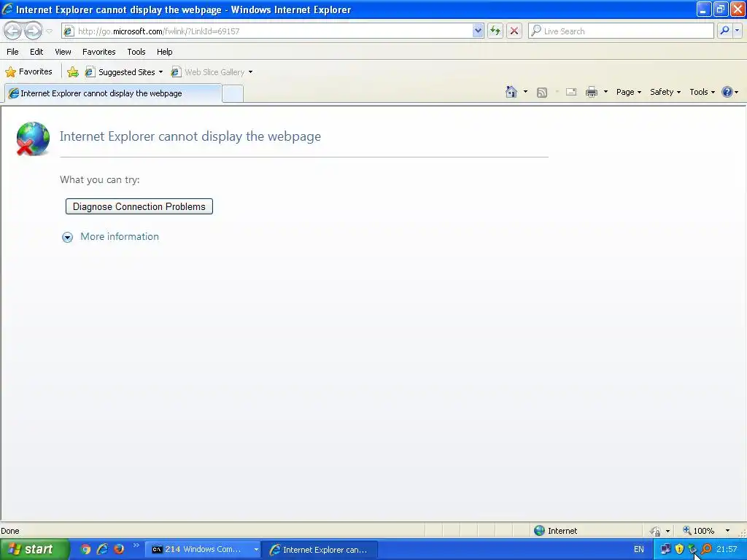This screenshot has width=747, height=560.
Task: Click the Internet security zone indicator
Action: click(555, 531)
